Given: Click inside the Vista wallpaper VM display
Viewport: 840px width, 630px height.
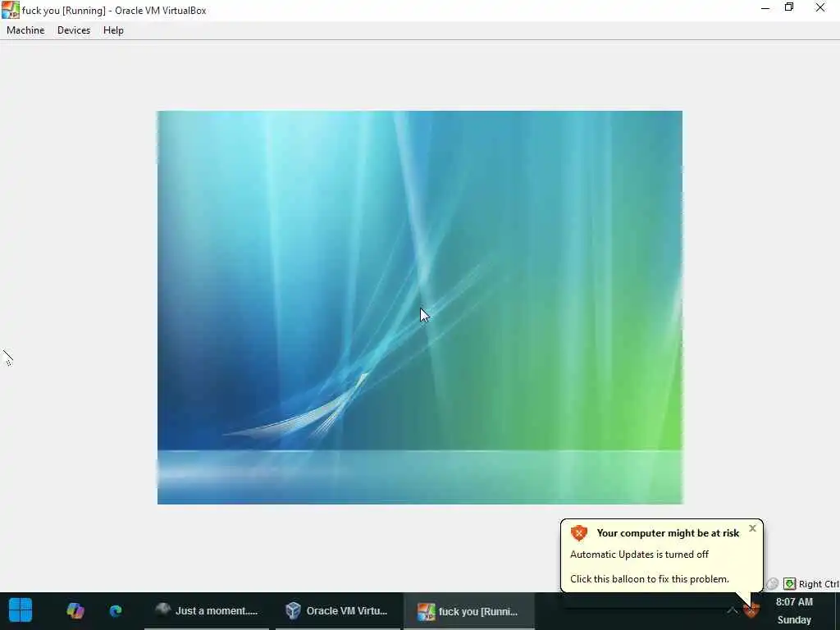Looking at the screenshot, I should [419, 307].
